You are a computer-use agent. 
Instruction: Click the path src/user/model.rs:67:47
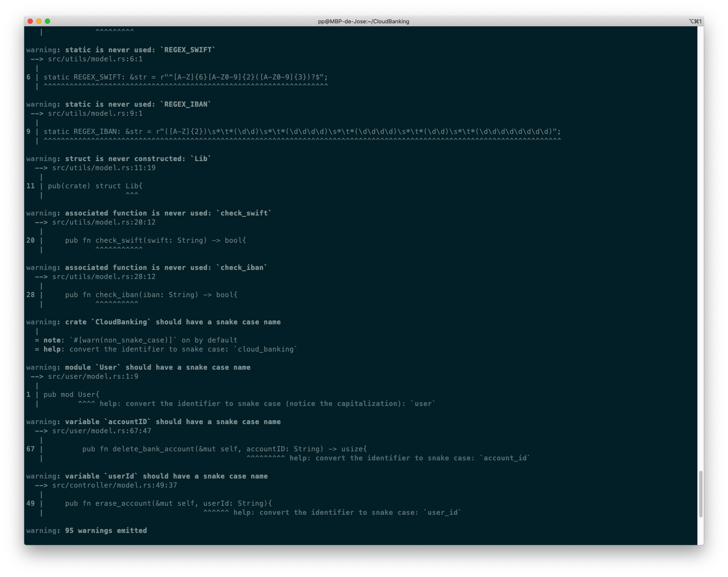pos(102,431)
